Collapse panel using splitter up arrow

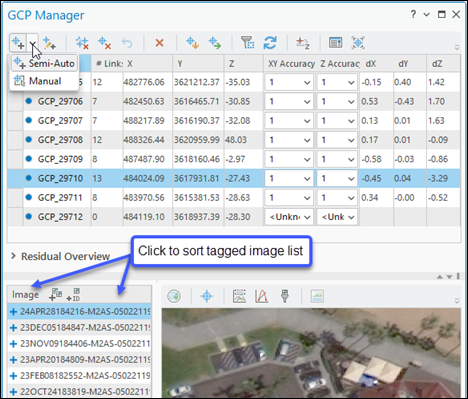tap(440, 277)
